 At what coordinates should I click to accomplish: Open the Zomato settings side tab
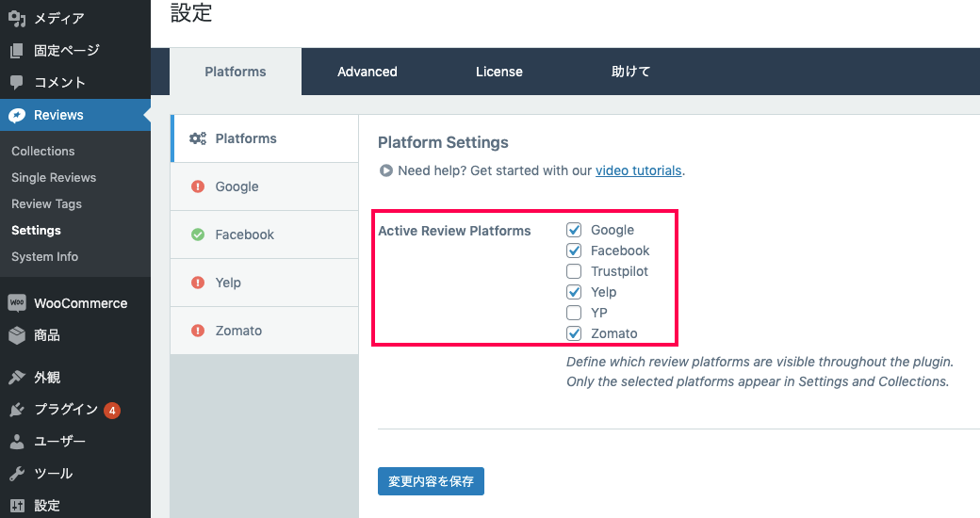tap(265, 331)
